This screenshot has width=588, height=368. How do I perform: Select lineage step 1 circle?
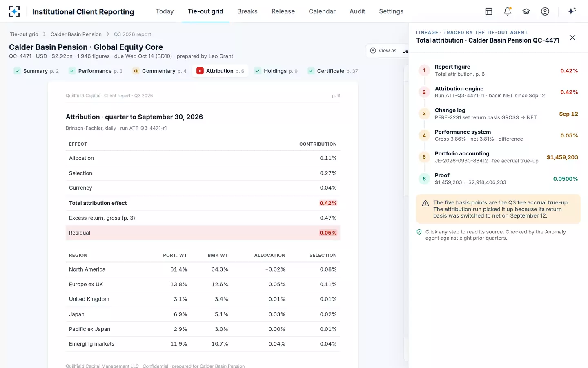(x=424, y=70)
